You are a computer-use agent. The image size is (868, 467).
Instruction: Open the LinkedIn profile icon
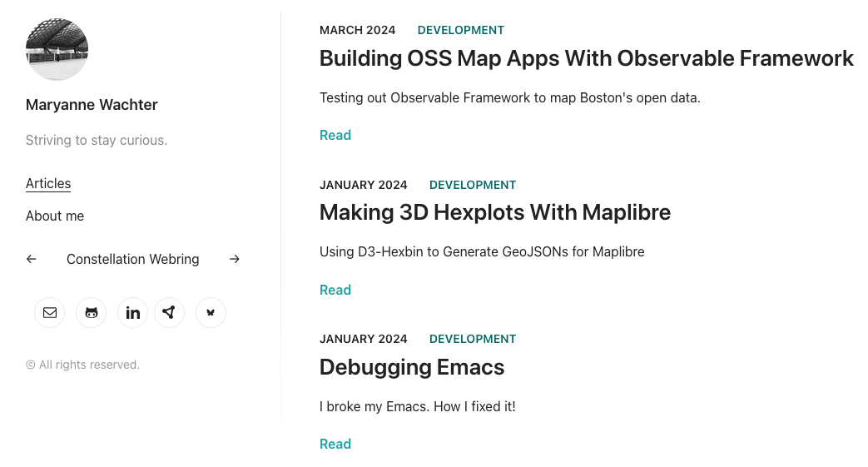133,313
